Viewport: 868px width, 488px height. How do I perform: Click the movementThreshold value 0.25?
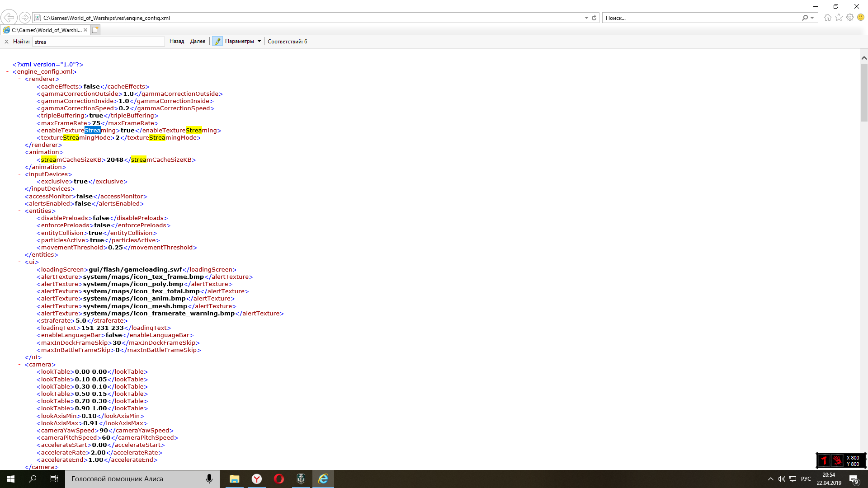pos(116,247)
